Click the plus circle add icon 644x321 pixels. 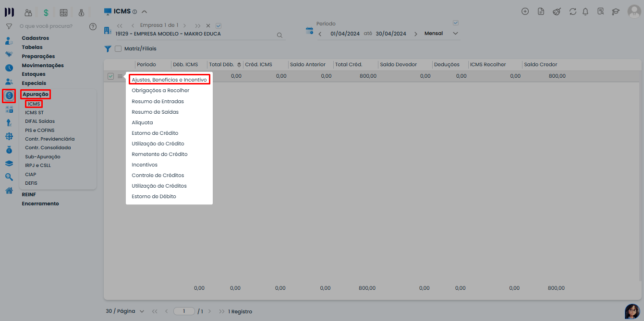(x=525, y=12)
